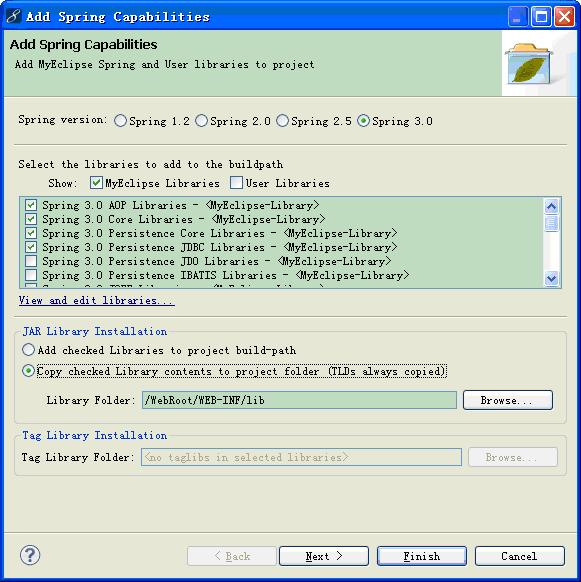Click the library list scroll up arrow
The height and width of the screenshot is (582, 581).
(551, 206)
